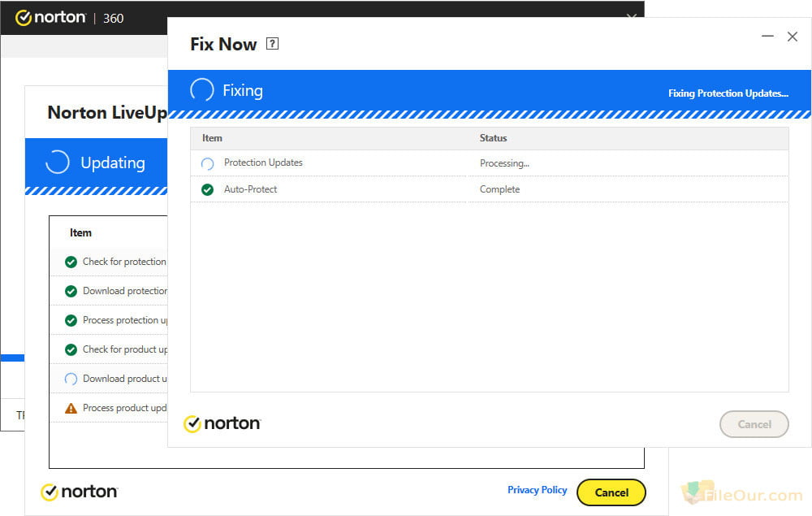
Task: Click the Fix Now window title
Action: (x=223, y=44)
